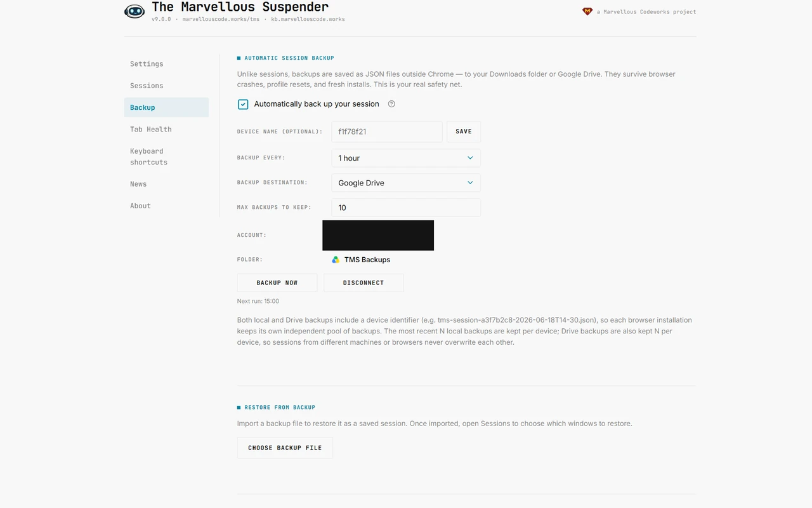Click the Next run: 15:00 text

[258, 301]
